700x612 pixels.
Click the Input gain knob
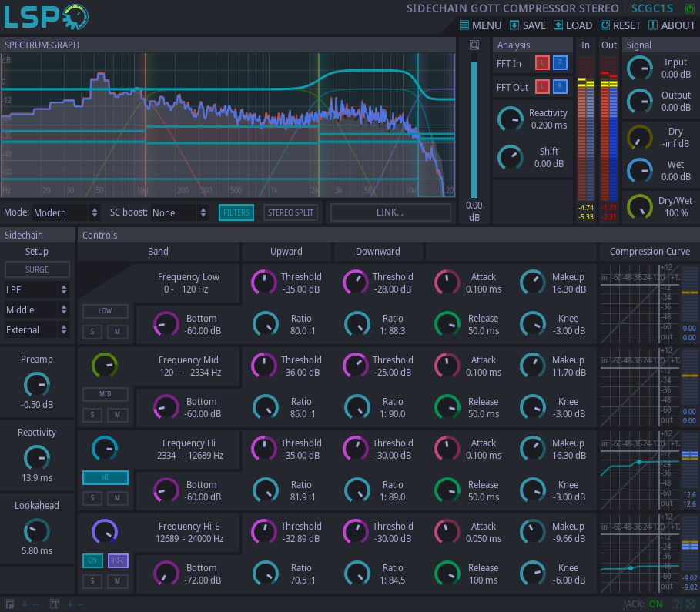coord(640,69)
